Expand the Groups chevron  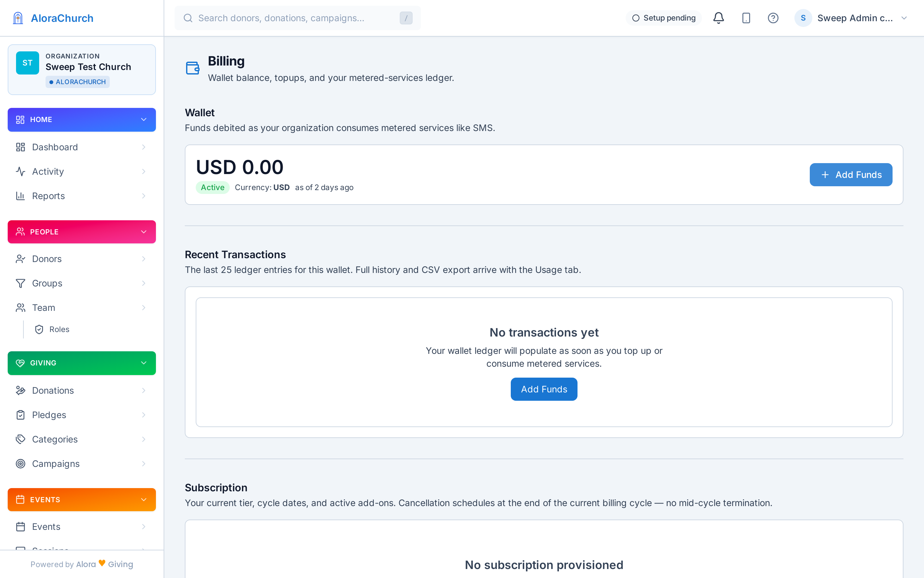pos(143,284)
